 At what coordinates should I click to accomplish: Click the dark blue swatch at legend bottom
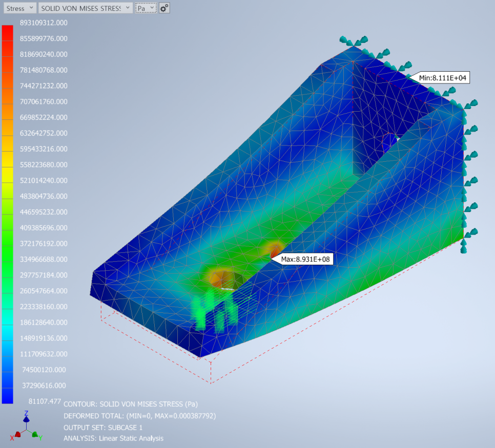[x=7, y=394]
